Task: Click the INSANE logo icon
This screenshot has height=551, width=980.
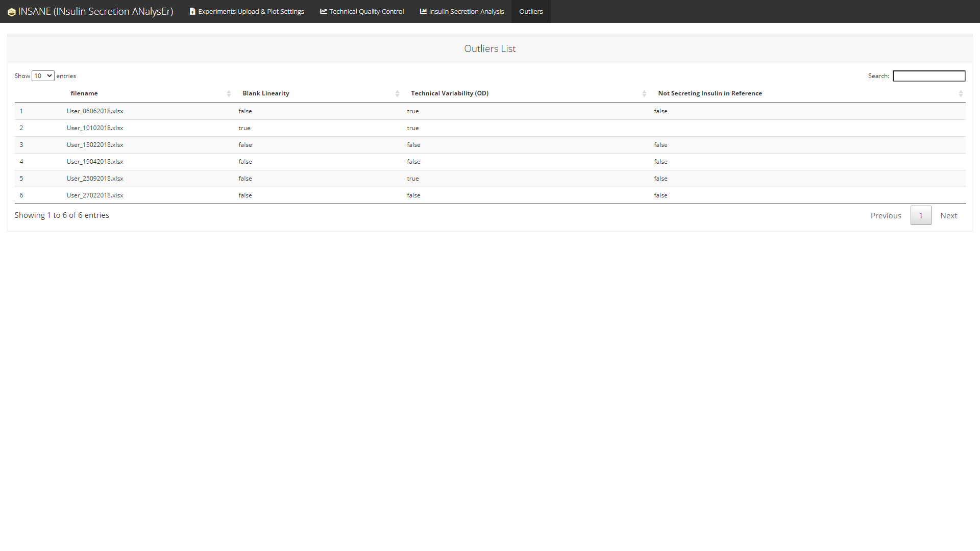Action: pyautogui.click(x=11, y=12)
